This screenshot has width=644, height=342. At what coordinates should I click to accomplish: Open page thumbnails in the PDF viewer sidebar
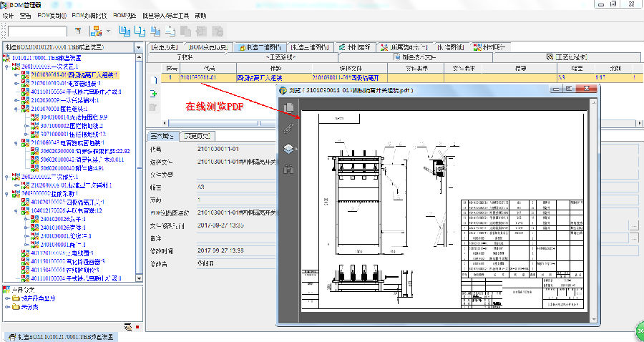(x=289, y=107)
